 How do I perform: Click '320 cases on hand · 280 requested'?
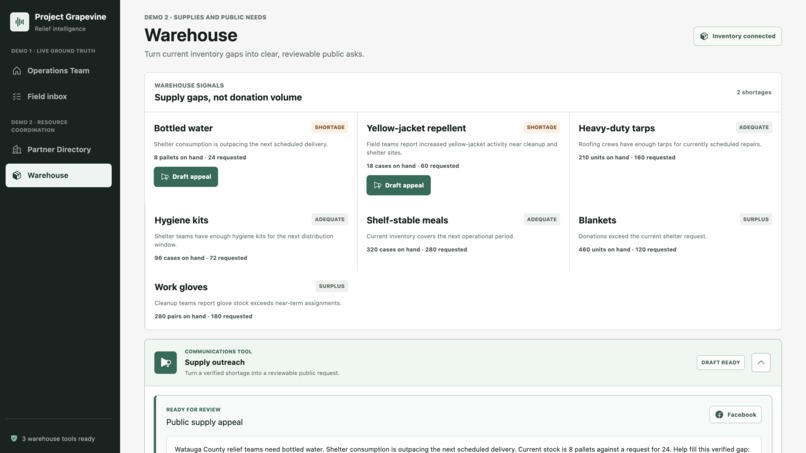[x=417, y=249]
